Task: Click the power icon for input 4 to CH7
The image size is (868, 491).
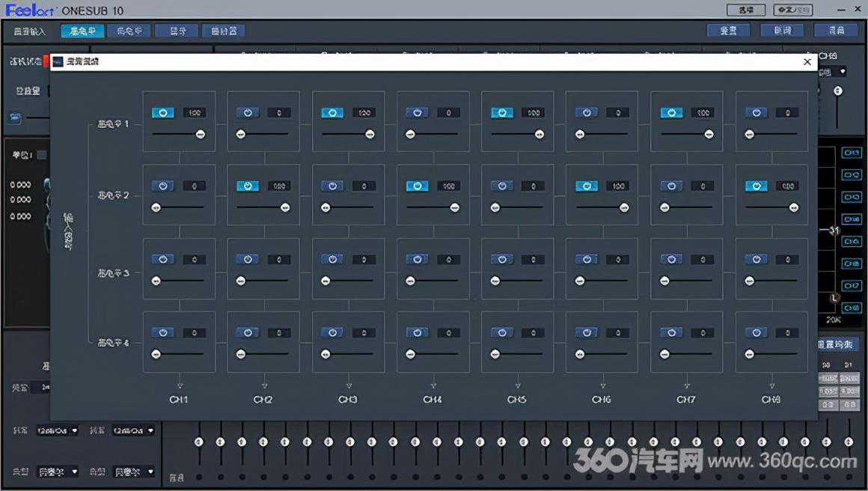Action: tap(670, 333)
